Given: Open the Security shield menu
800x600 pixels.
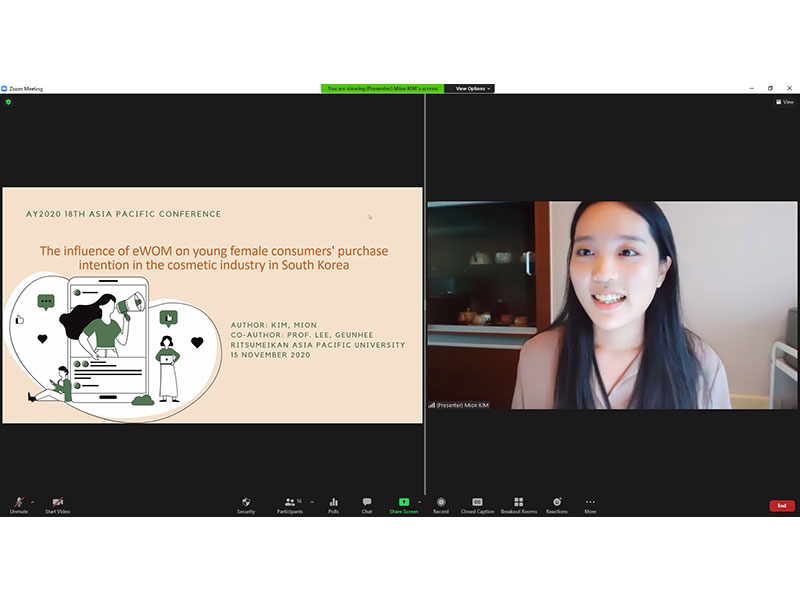Looking at the screenshot, I should [x=246, y=503].
